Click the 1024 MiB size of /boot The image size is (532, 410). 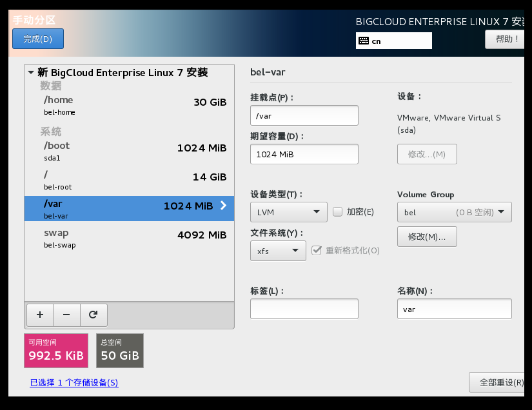(202, 148)
